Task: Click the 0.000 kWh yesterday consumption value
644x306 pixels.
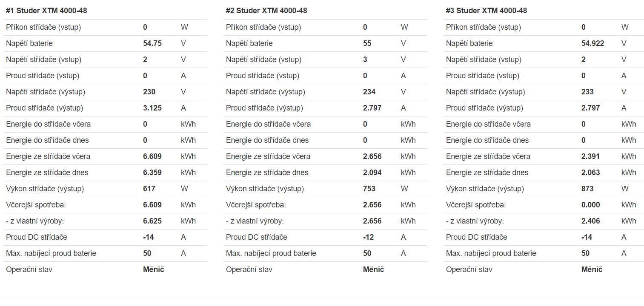Action: (x=591, y=205)
